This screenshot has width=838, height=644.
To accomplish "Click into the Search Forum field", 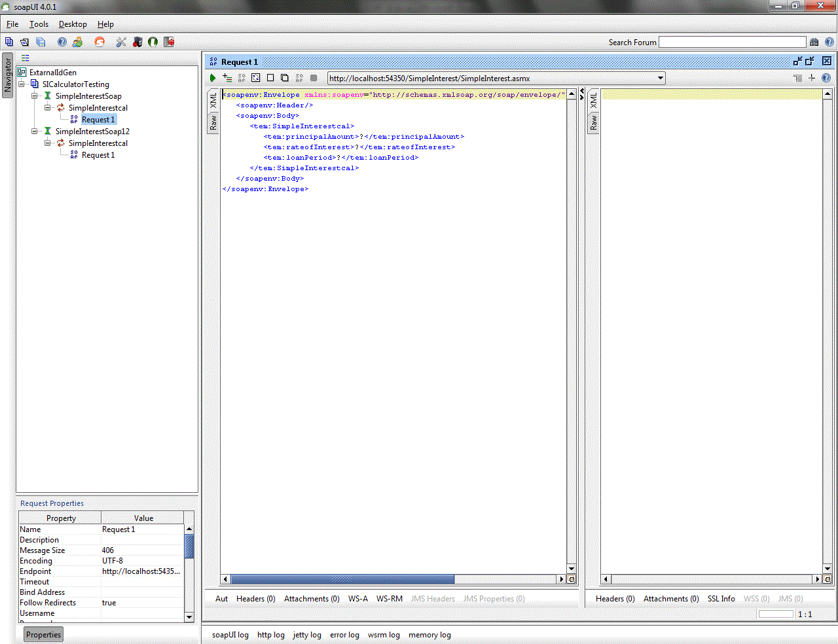I will (x=733, y=42).
